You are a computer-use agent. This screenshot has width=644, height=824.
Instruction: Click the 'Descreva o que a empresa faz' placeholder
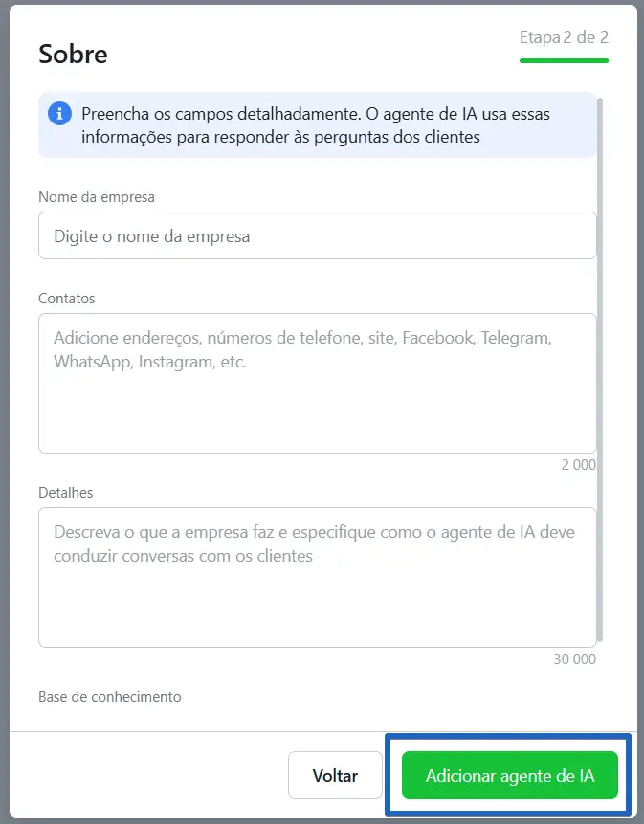point(314,544)
